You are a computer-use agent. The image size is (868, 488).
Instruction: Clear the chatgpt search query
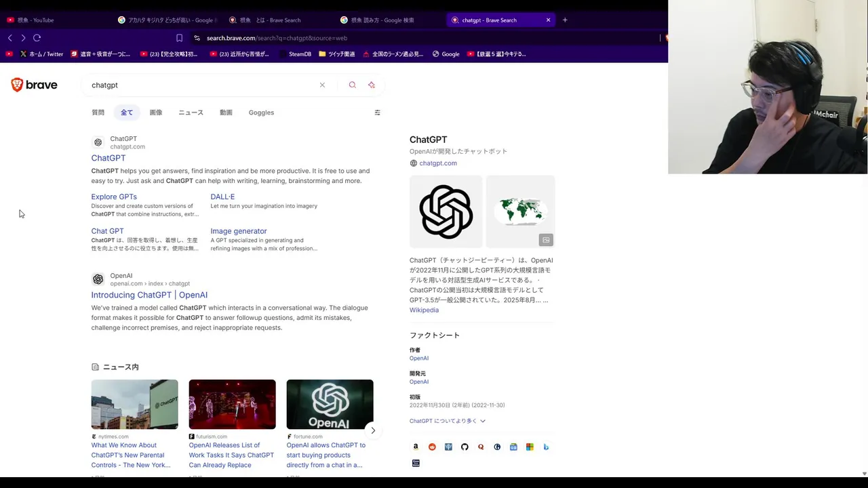coord(322,85)
